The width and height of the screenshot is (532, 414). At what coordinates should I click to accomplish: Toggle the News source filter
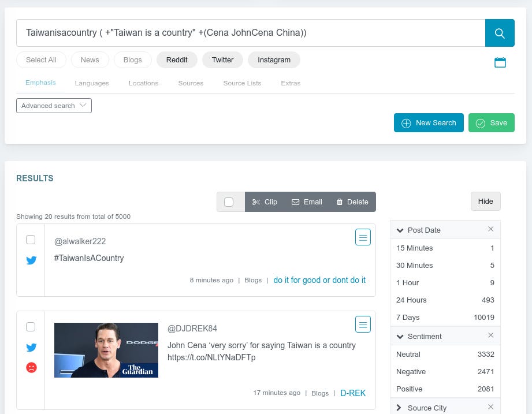90,60
